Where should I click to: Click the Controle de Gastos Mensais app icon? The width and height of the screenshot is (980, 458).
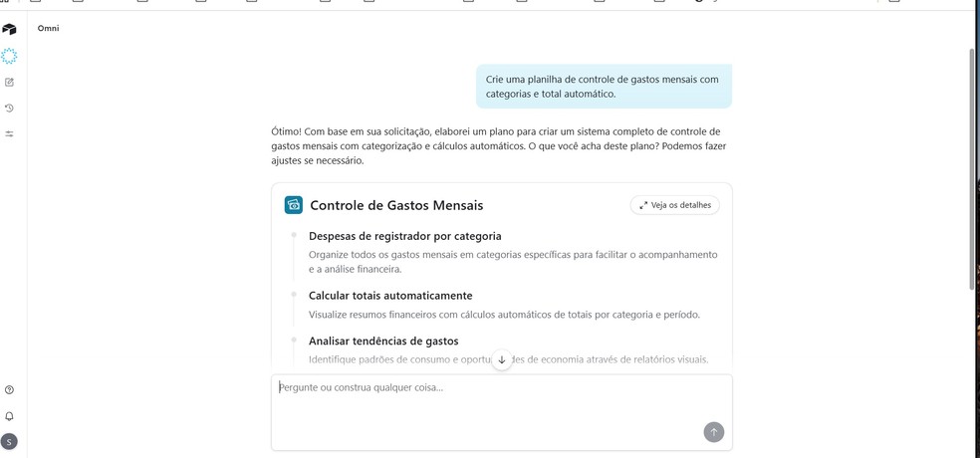[x=293, y=205]
